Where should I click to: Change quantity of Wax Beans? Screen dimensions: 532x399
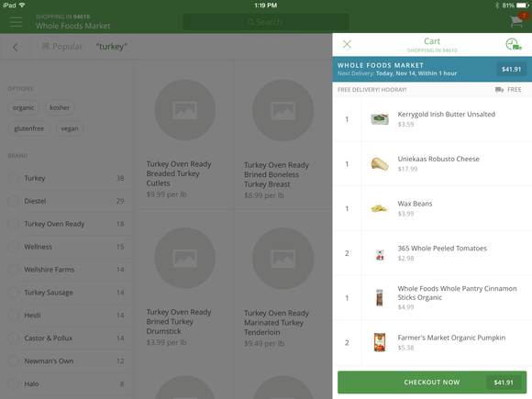pyautogui.click(x=347, y=208)
